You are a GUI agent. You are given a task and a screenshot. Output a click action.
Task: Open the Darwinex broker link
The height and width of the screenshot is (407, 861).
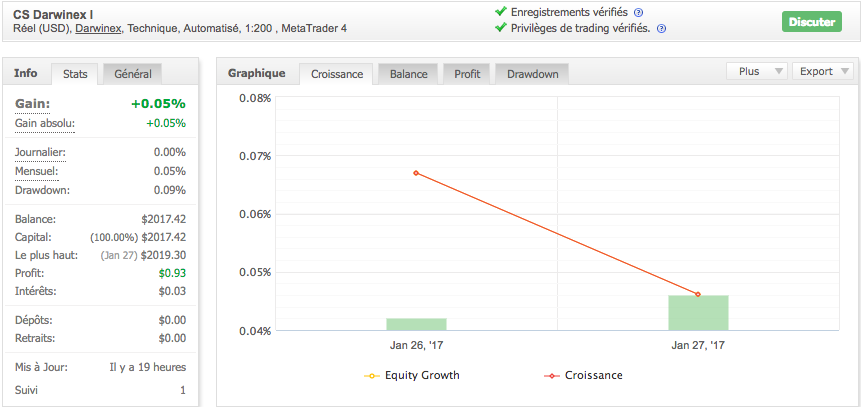coord(99,28)
